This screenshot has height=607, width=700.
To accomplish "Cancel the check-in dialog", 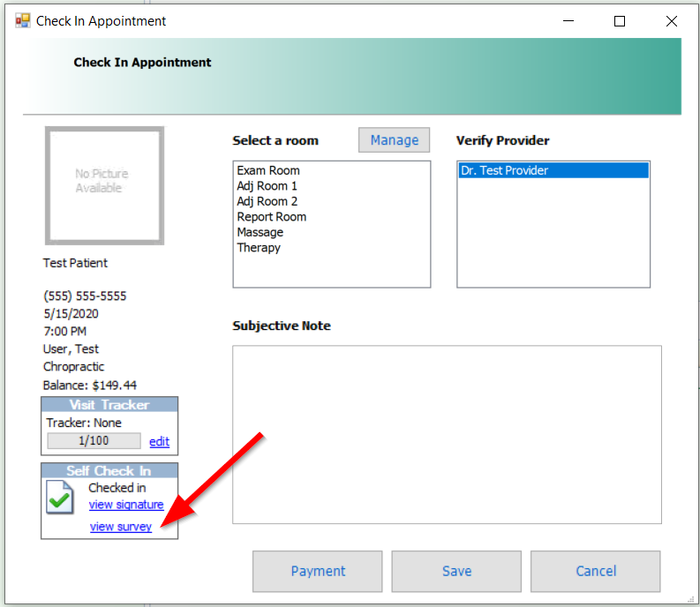I will (x=596, y=572).
